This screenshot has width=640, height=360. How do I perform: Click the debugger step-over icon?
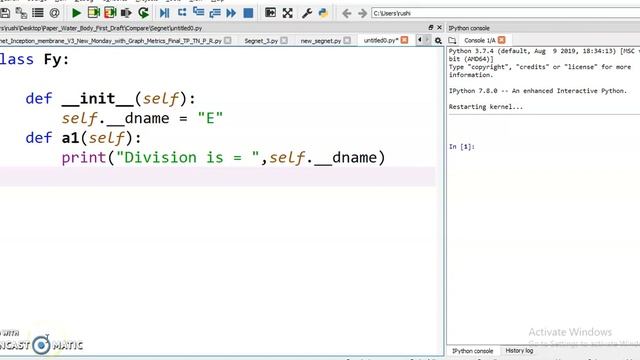point(182,13)
